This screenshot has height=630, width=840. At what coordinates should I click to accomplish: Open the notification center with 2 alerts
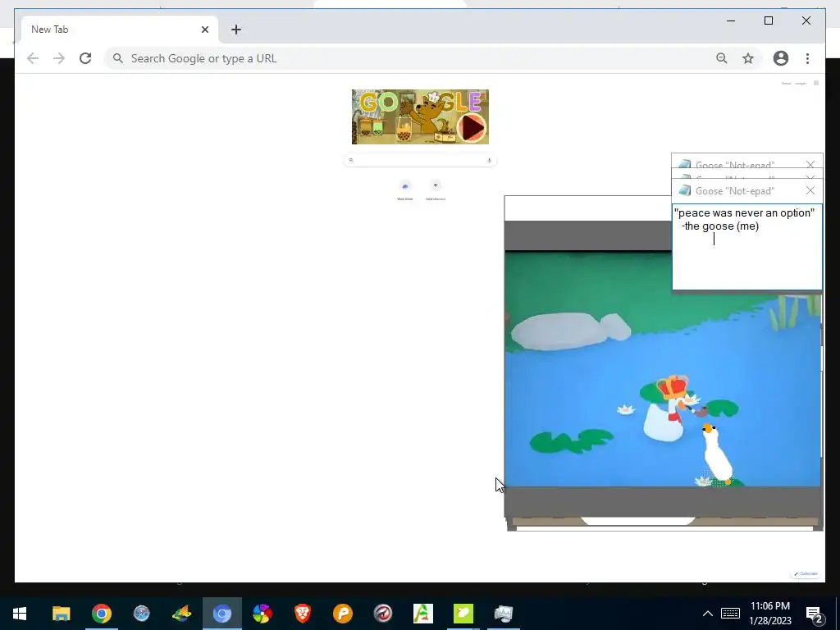815,614
